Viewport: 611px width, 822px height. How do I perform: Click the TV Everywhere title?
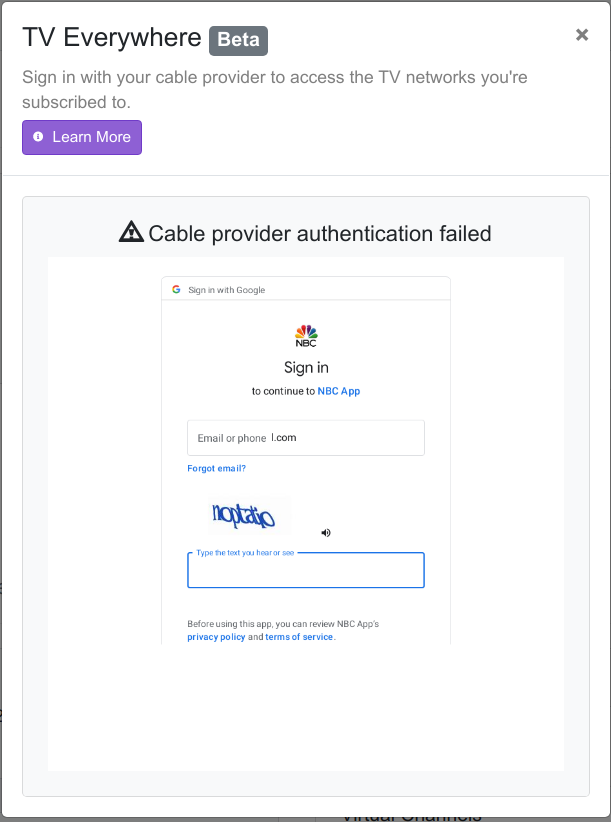(112, 39)
